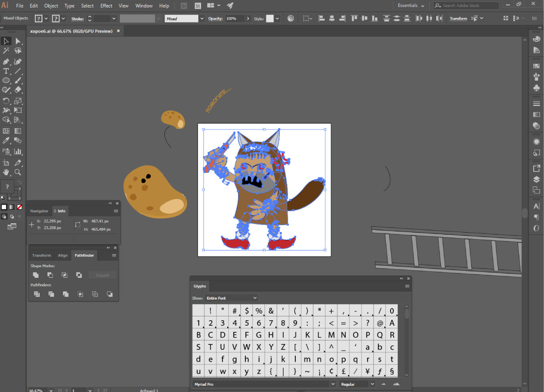Expand the Show Entire Font dropdown
This screenshot has width=544, height=392.
231,298
